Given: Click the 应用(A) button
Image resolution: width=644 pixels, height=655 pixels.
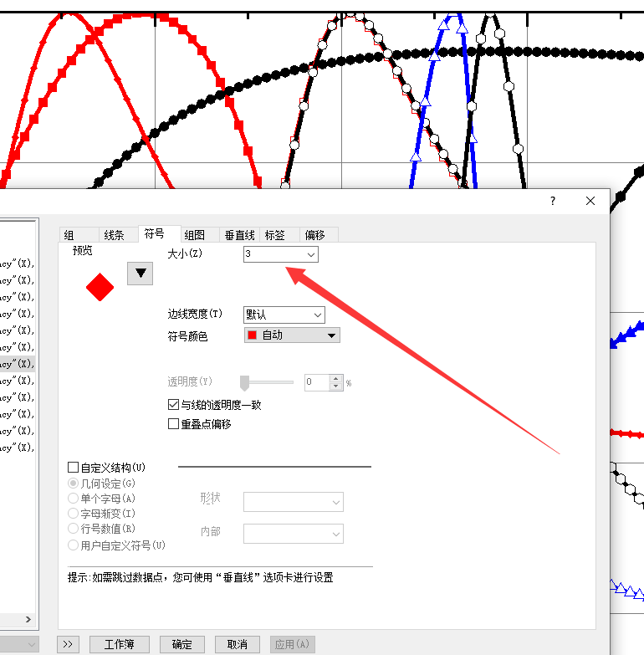Looking at the screenshot, I should click(293, 644).
